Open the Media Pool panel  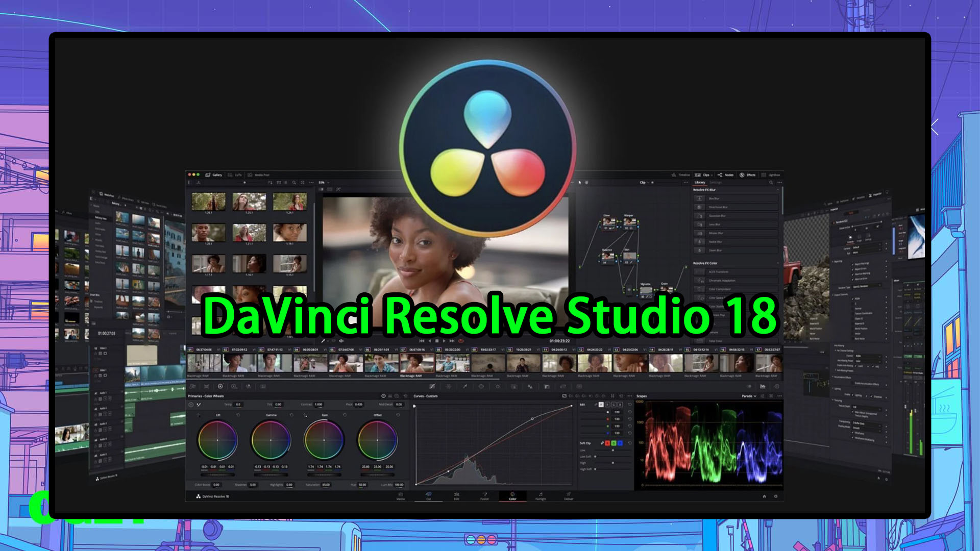point(258,174)
